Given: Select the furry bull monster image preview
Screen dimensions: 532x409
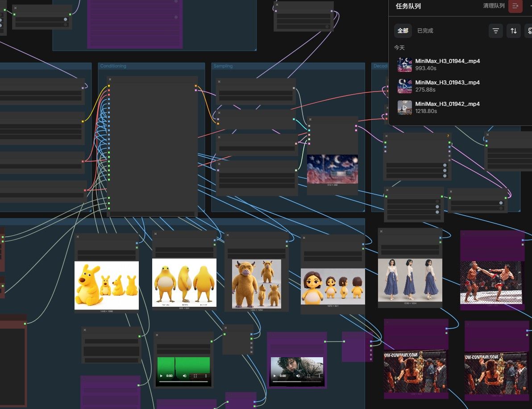Looking at the screenshot, I should pyautogui.click(x=257, y=284).
